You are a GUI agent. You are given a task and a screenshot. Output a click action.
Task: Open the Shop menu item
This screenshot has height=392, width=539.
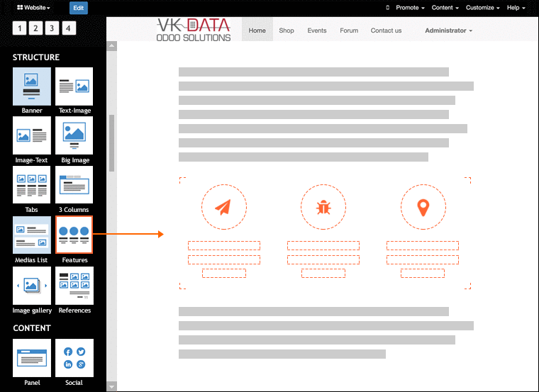tap(287, 30)
